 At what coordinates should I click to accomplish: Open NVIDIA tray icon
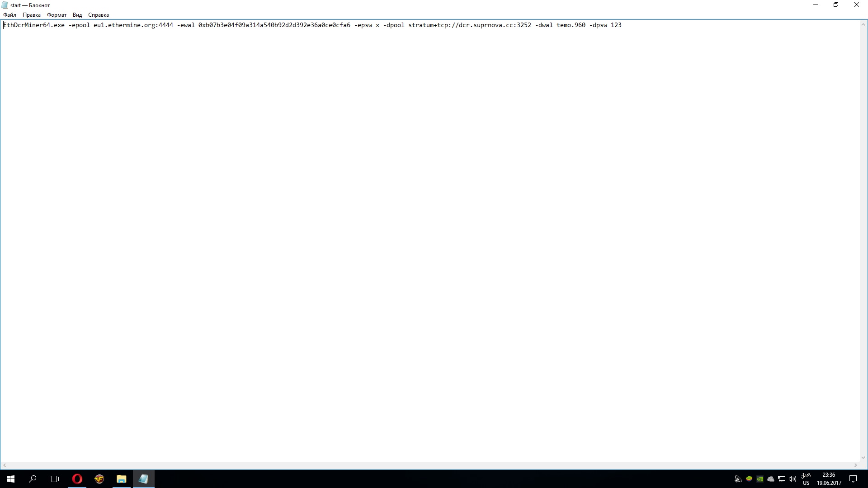760,479
